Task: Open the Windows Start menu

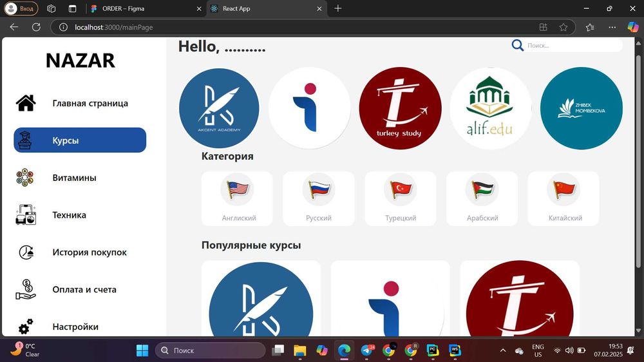Action: [142, 350]
